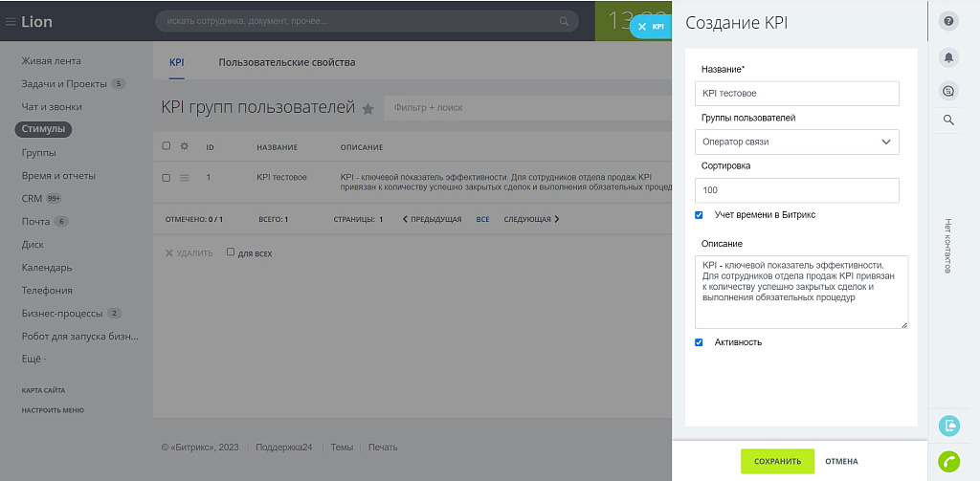Click the 'Сортировка' input field
This screenshot has height=481, width=980.
click(796, 190)
